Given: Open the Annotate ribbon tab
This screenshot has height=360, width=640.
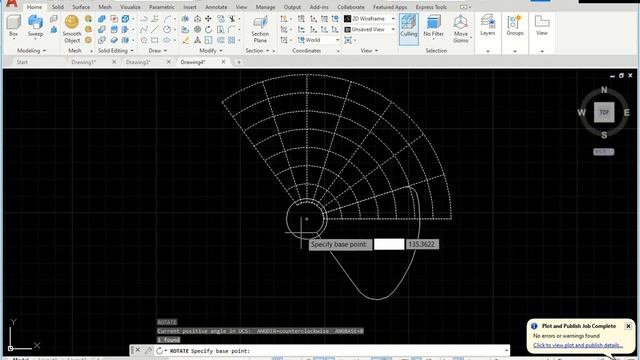Looking at the screenshot, I should (x=216, y=7).
